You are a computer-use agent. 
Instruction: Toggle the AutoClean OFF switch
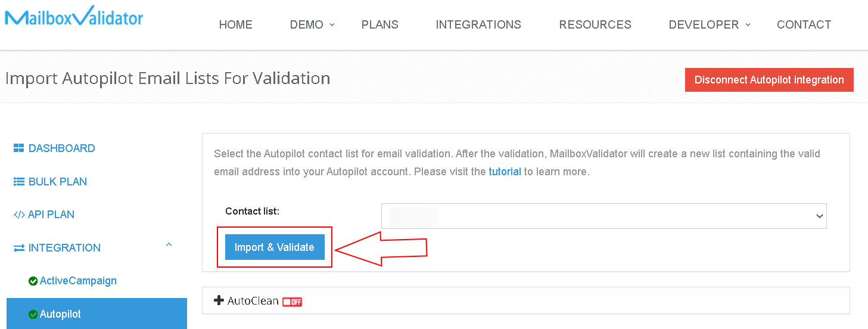pyautogui.click(x=292, y=302)
